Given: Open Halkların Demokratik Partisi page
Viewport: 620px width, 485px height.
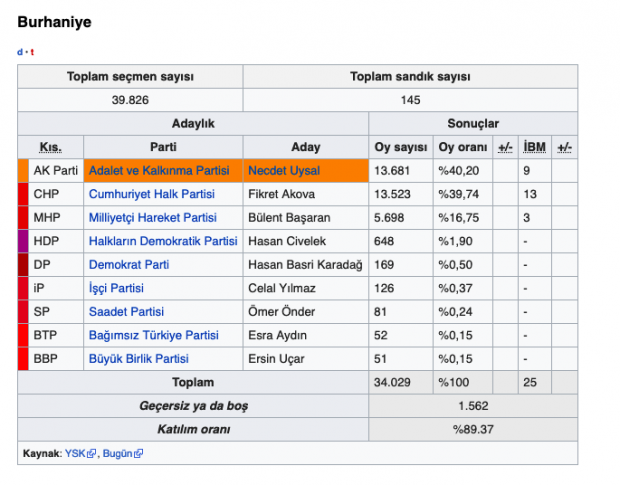Looking at the screenshot, I should pyautogui.click(x=163, y=241).
